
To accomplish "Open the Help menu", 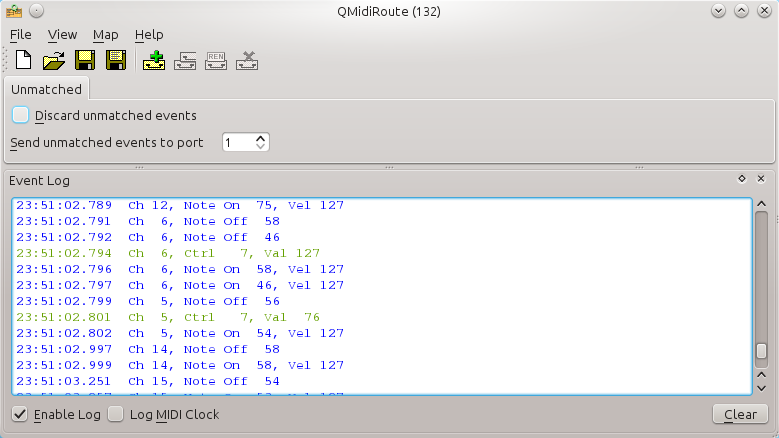I will coord(149,35).
